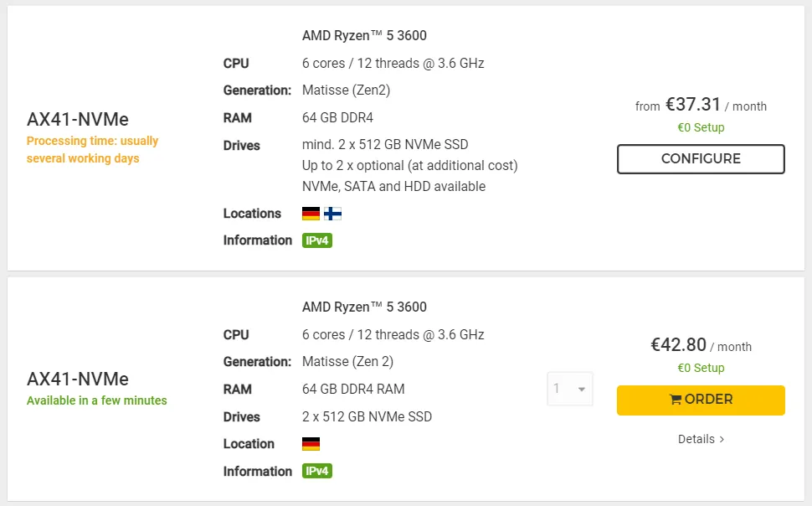
Task: Click 'Matisse (Zen2)' generation value
Action: click(x=346, y=90)
